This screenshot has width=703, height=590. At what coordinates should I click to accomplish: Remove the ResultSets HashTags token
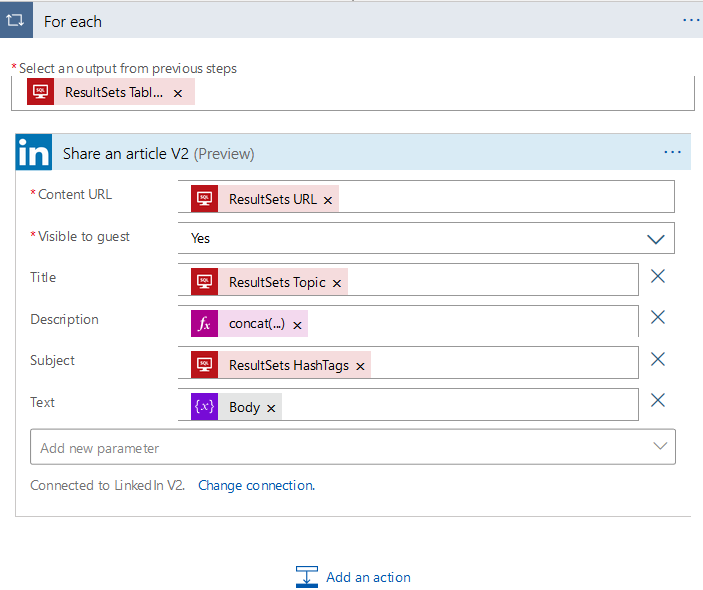click(x=360, y=367)
